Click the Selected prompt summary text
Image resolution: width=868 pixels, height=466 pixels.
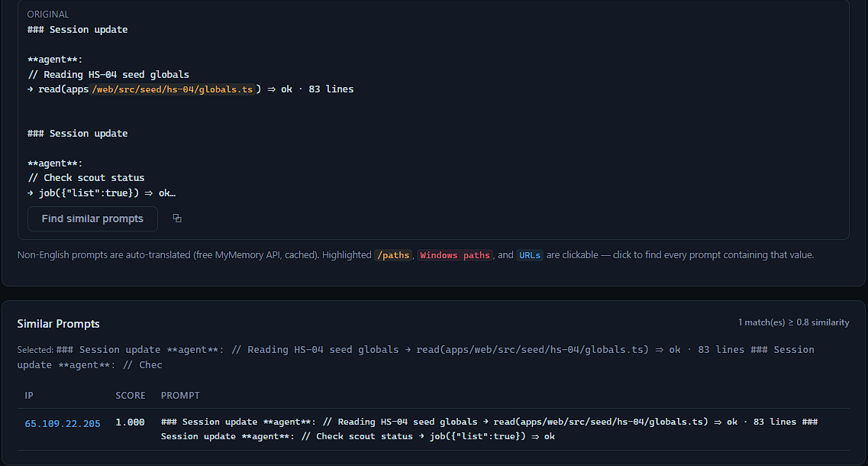pyautogui.click(x=416, y=358)
